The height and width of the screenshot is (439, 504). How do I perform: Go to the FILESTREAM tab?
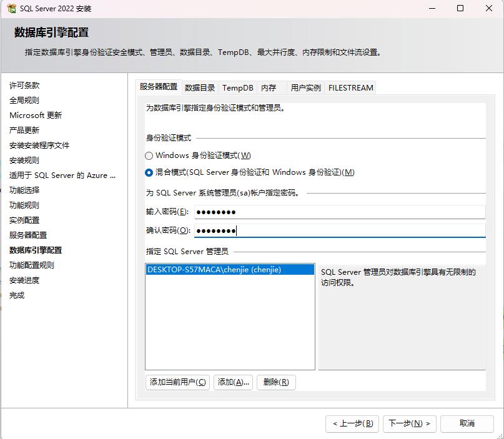coord(350,88)
